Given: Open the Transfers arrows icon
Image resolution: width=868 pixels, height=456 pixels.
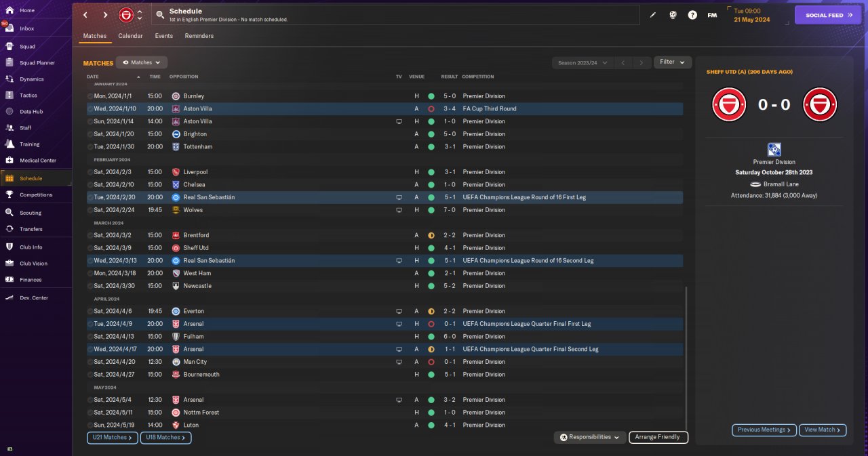Looking at the screenshot, I should 9,229.
